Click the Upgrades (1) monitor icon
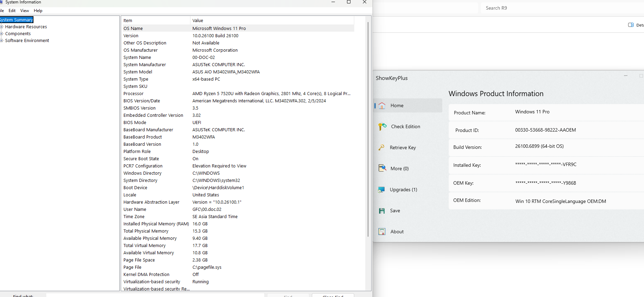This screenshot has height=297, width=644. pyautogui.click(x=382, y=190)
